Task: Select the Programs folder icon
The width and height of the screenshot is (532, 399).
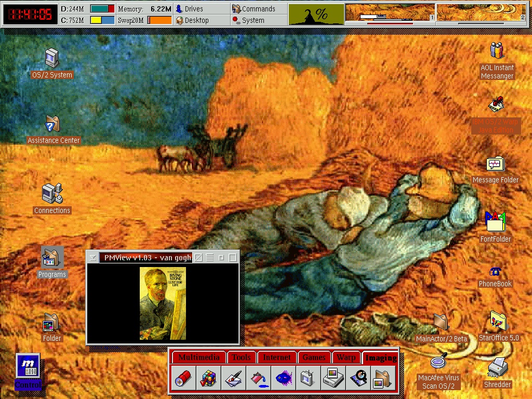Action: pyautogui.click(x=52, y=258)
